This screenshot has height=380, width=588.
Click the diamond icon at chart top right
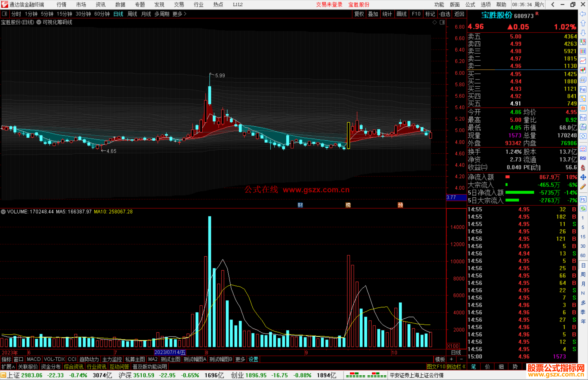tap(435, 22)
